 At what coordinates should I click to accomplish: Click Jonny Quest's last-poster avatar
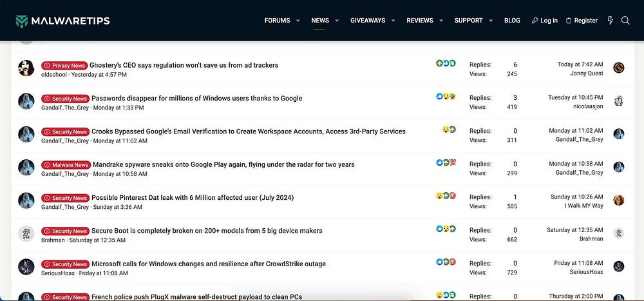click(619, 68)
